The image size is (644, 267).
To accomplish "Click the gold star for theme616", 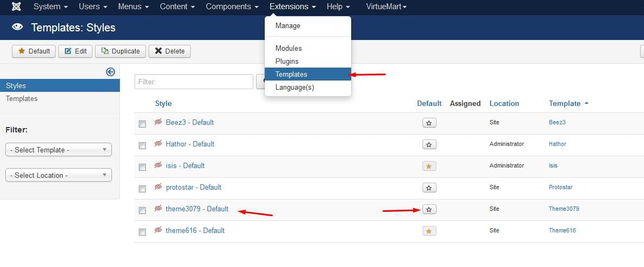I will pos(429,231).
